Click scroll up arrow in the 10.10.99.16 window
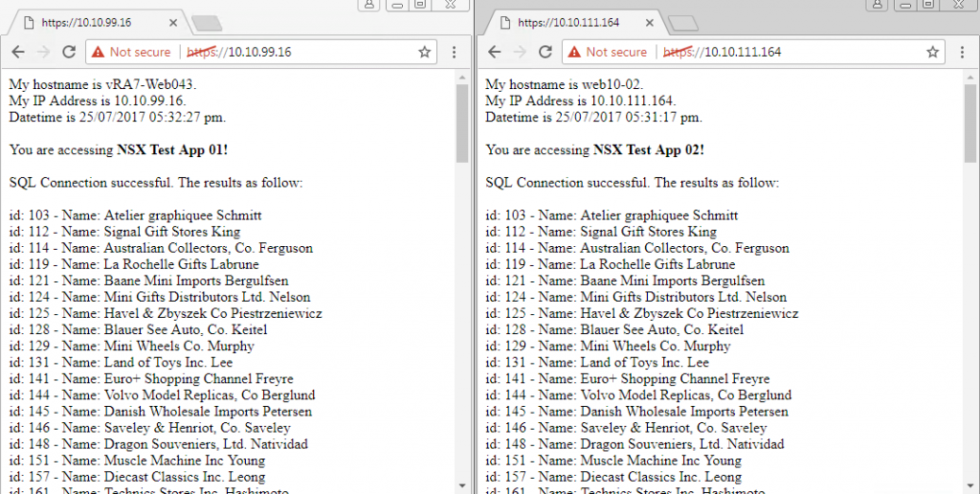Viewport: 980px width, 494px height. (x=462, y=78)
